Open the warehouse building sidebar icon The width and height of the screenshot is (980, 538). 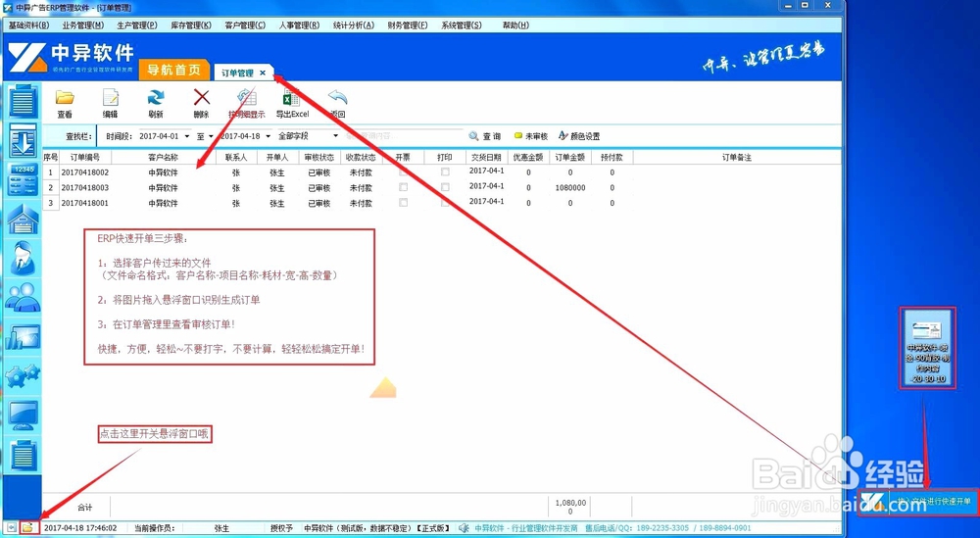(24, 220)
